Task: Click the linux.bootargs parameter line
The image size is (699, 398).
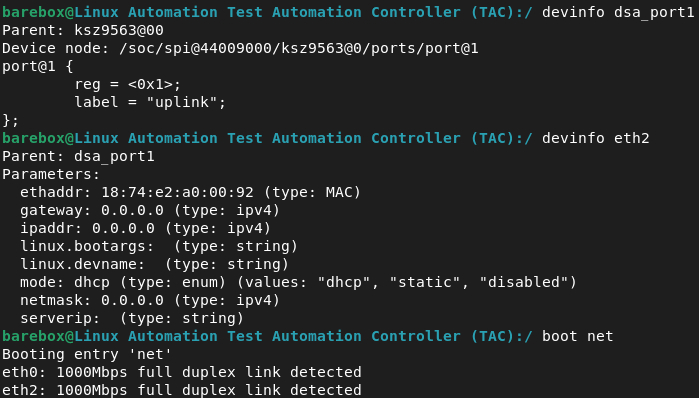Action: [159, 246]
